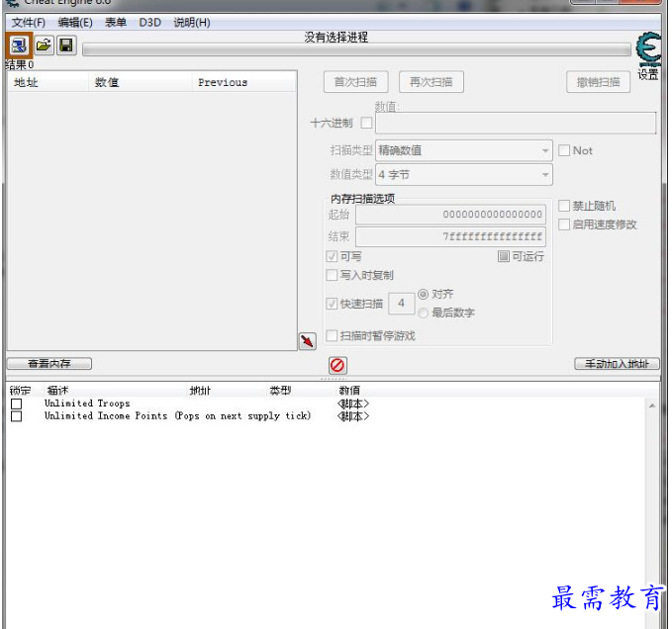The height and width of the screenshot is (629, 672).
Task: Open the D3D menu
Action: coord(150,23)
